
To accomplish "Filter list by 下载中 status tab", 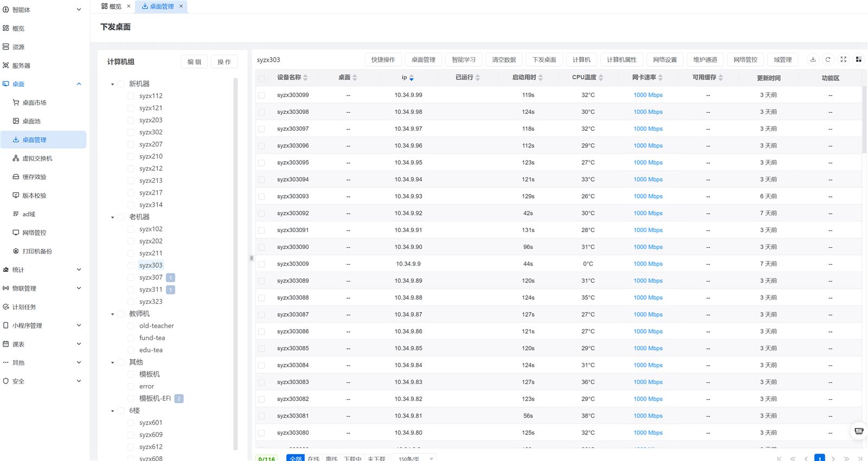I will tap(353, 458).
